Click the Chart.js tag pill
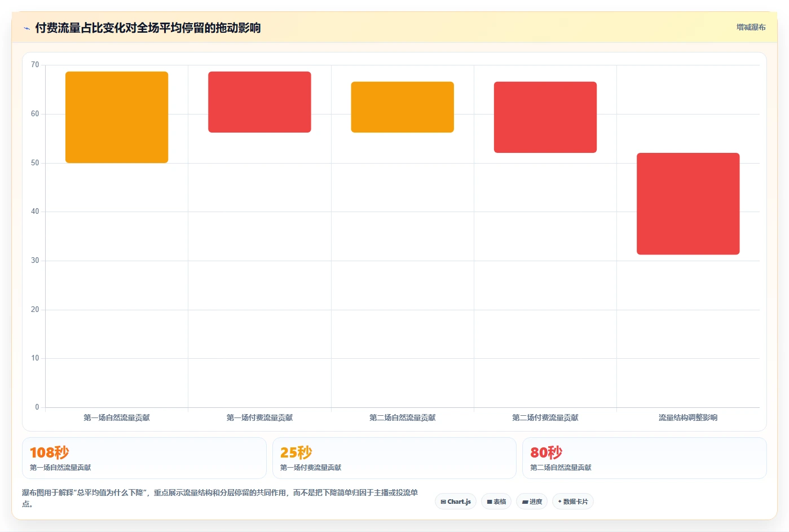Viewport: 789px width, 532px height. click(456, 502)
